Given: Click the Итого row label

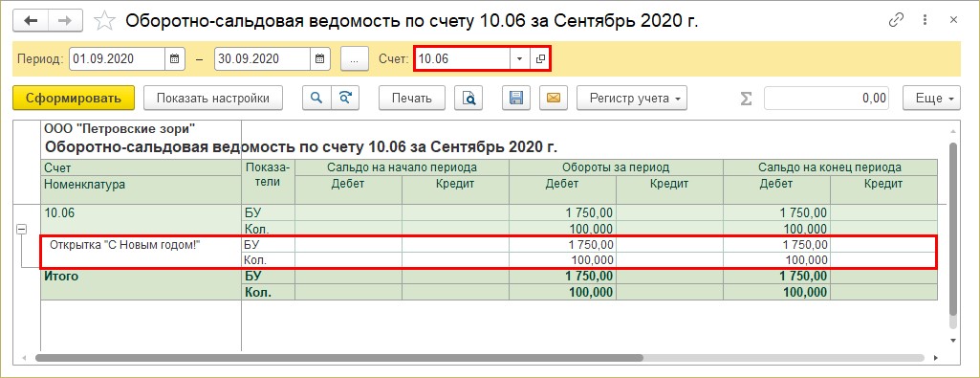Looking at the screenshot, I should pos(60,276).
